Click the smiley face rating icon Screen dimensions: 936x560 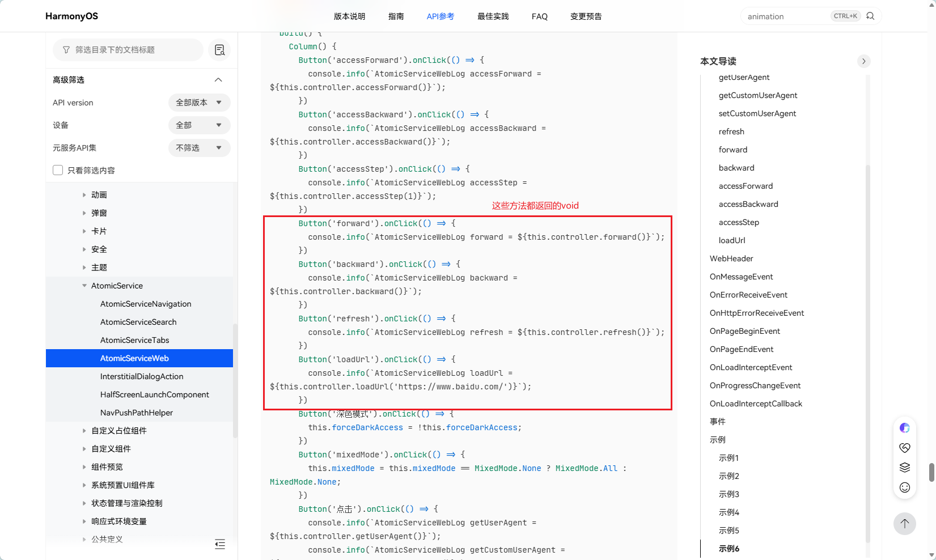click(x=905, y=487)
